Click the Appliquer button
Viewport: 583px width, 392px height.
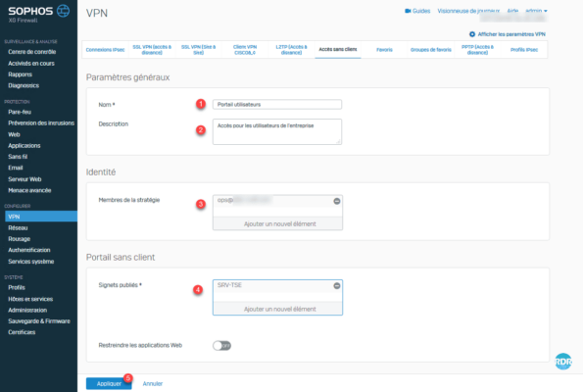(x=109, y=383)
